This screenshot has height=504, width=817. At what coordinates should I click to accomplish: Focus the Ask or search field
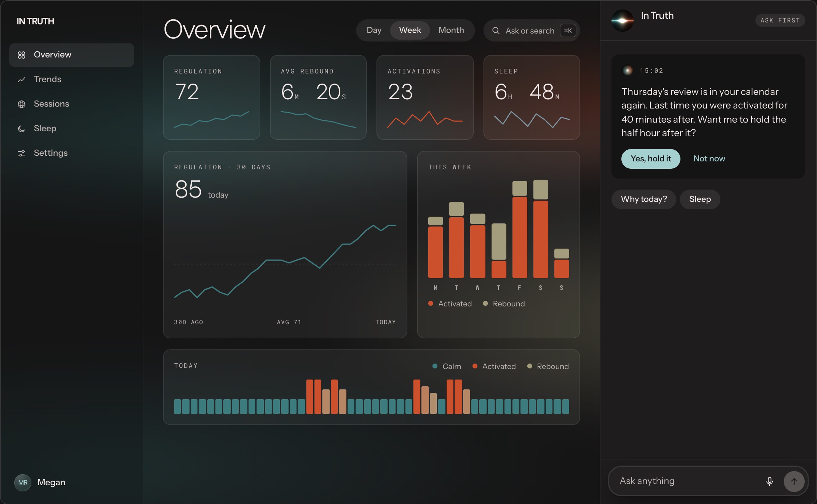(x=531, y=31)
